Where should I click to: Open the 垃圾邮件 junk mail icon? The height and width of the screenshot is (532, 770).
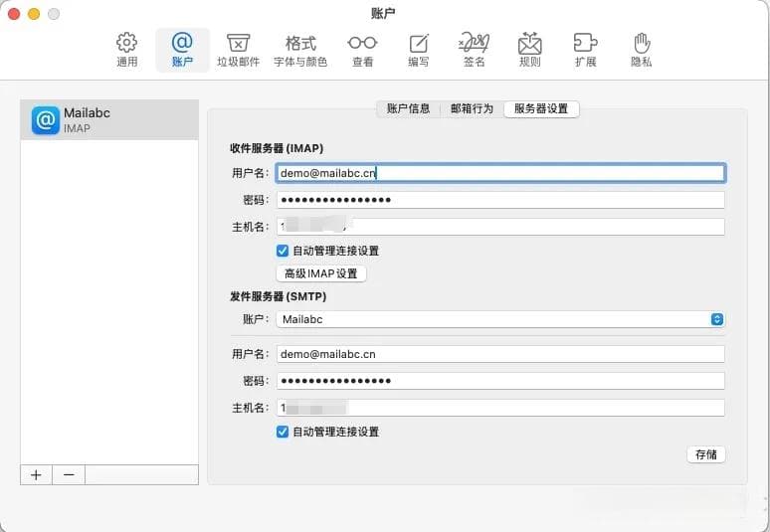(238, 50)
